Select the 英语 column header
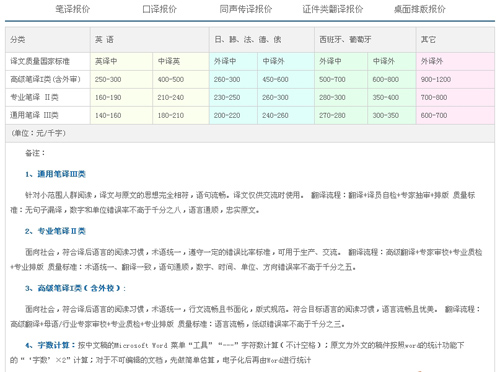 click(150, 40)
